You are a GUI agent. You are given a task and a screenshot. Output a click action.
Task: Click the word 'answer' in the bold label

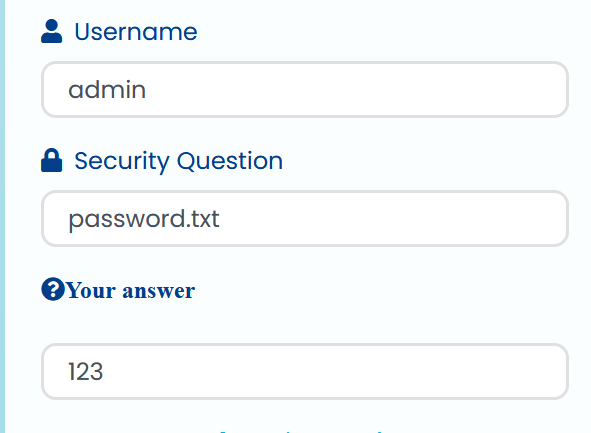point(159,291)
